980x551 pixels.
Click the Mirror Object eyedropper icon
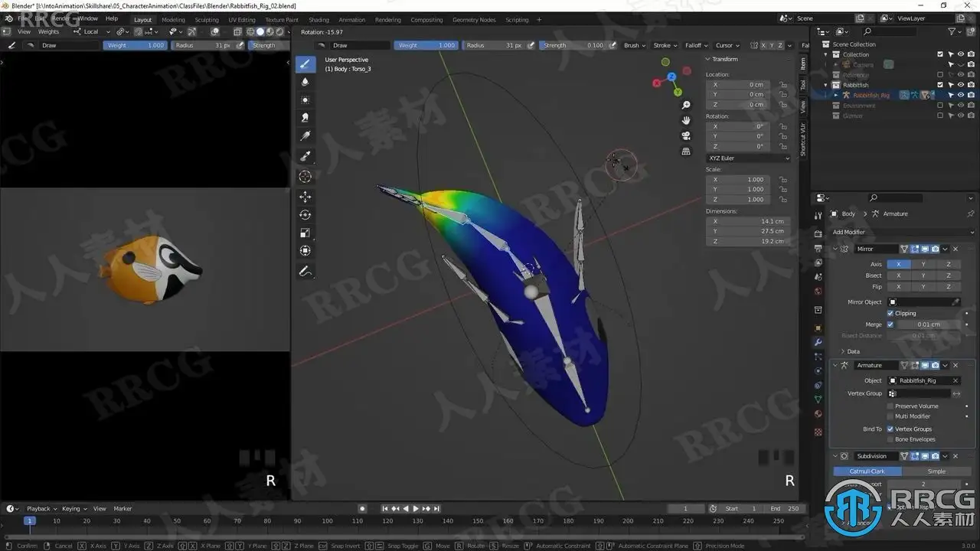(x=955, y=302)
